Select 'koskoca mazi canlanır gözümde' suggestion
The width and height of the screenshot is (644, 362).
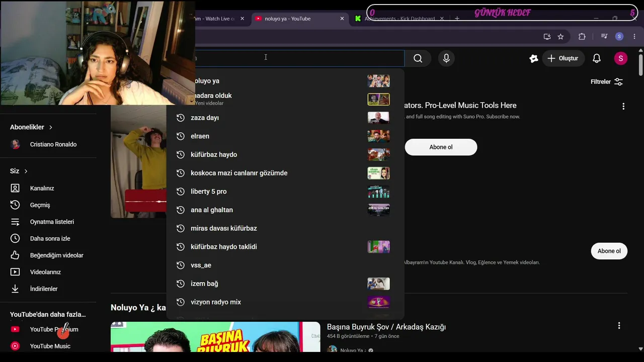(x=285, y=173)
